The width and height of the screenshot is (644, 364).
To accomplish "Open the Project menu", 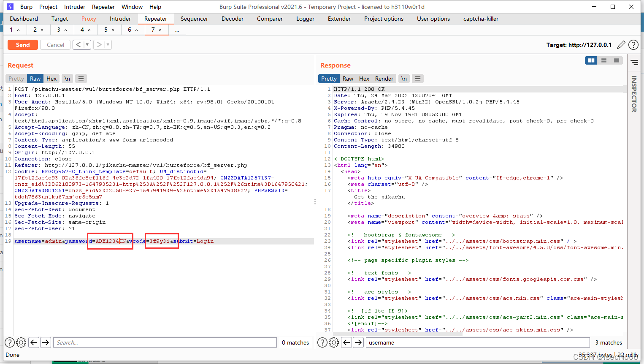I will click(x=48, y=7).
